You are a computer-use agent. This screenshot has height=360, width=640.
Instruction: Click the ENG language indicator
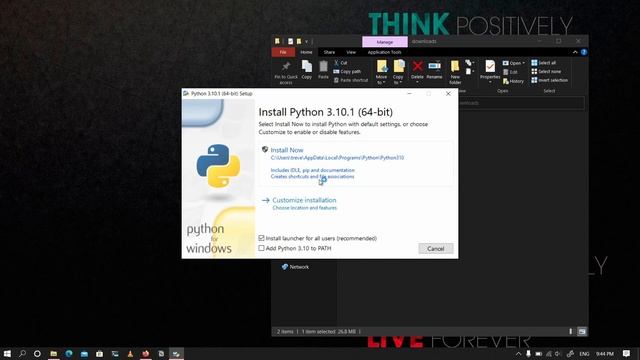[x=584, y=353]
